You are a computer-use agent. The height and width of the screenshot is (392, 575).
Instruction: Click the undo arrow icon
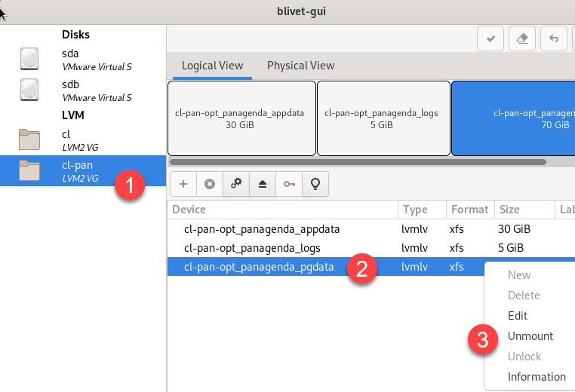[x=554, y=38]
